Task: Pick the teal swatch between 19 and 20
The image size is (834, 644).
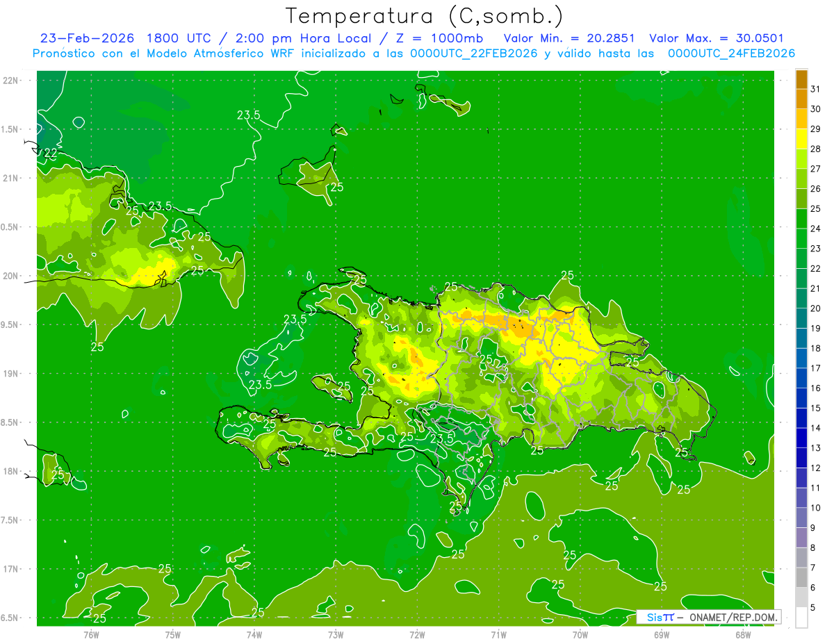Action: [x=801, y=318]
